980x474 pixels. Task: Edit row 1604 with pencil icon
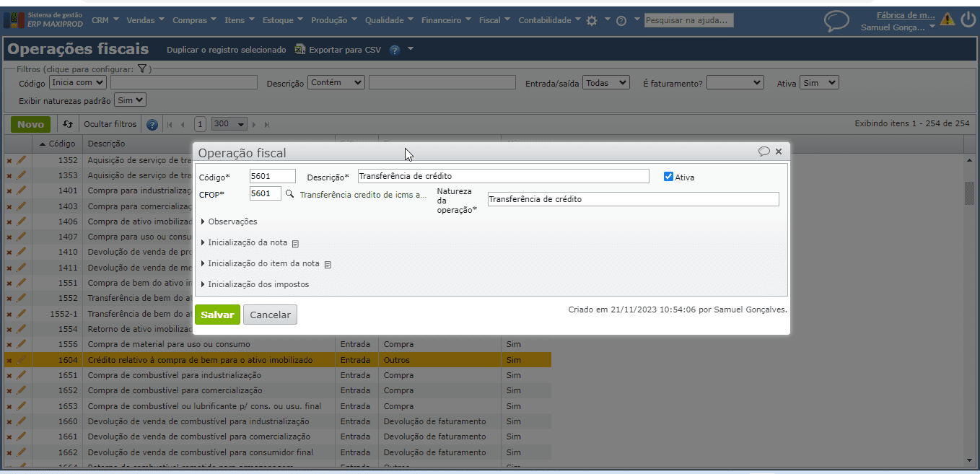point(21,359)
